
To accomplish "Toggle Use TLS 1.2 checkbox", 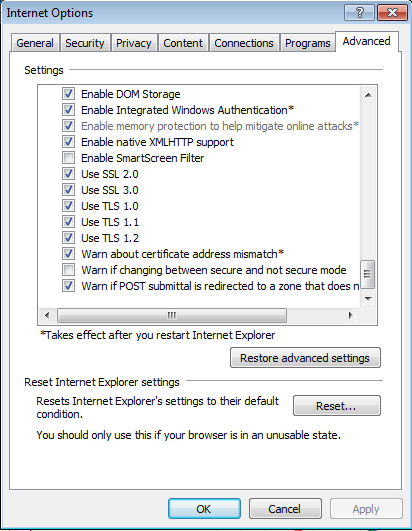I will [x=68, y=238].
